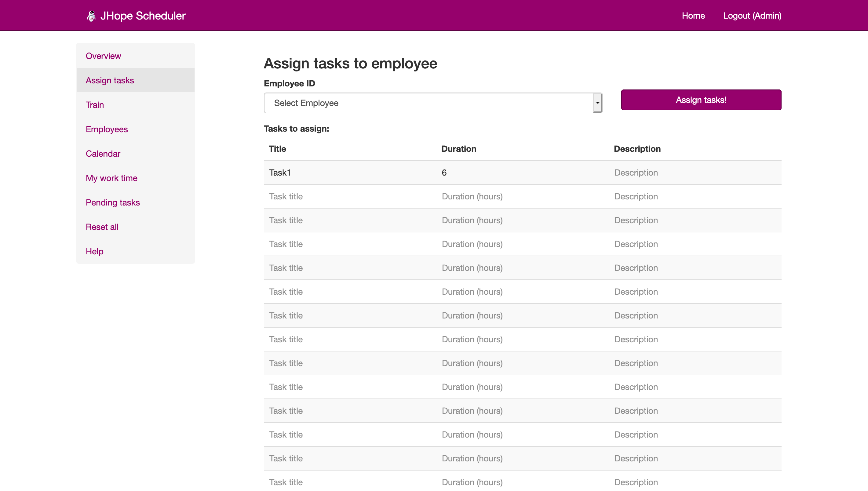Click the Tasks to assign label
The width and height of the screenshot is (868, 491).
pos(297,129)
